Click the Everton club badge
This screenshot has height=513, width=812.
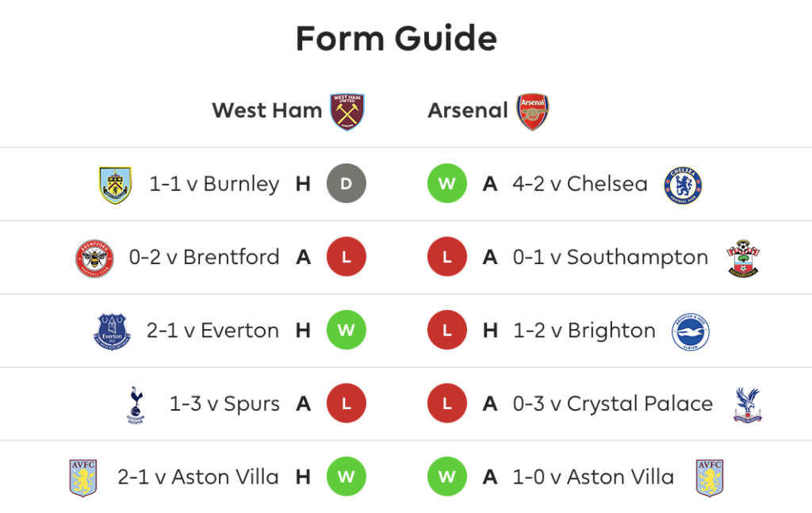click(113, 331)
